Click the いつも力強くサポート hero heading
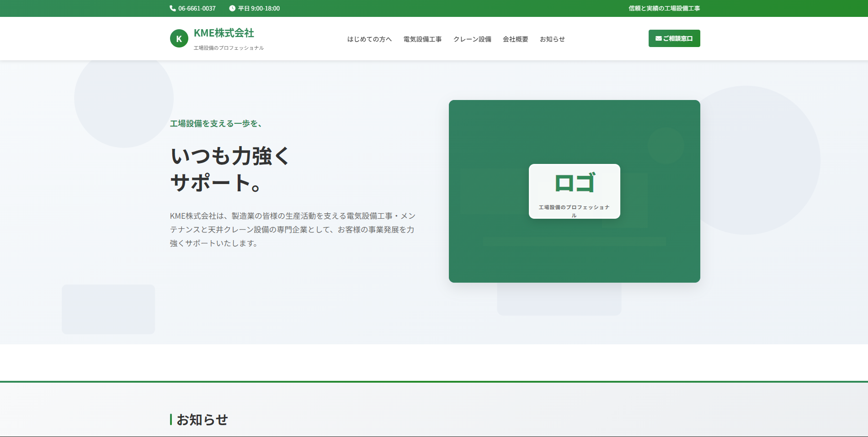This screenshot has width=868, height=437. [230, 169]
